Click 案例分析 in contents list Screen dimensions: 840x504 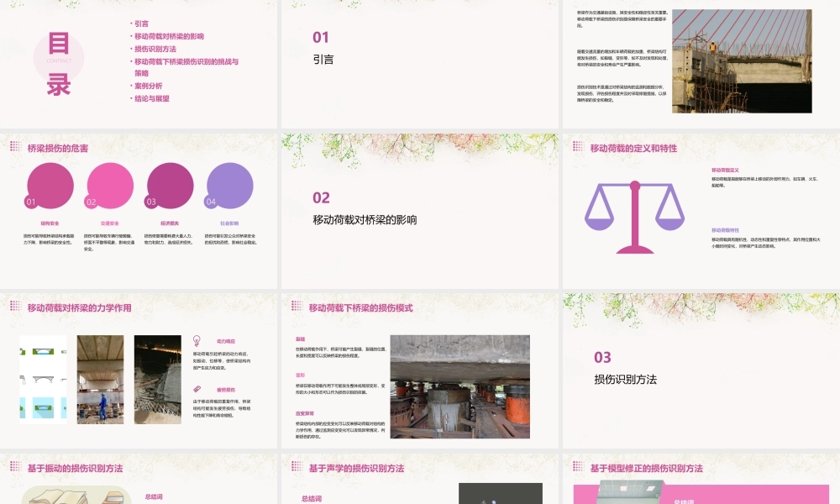(149, 86)
